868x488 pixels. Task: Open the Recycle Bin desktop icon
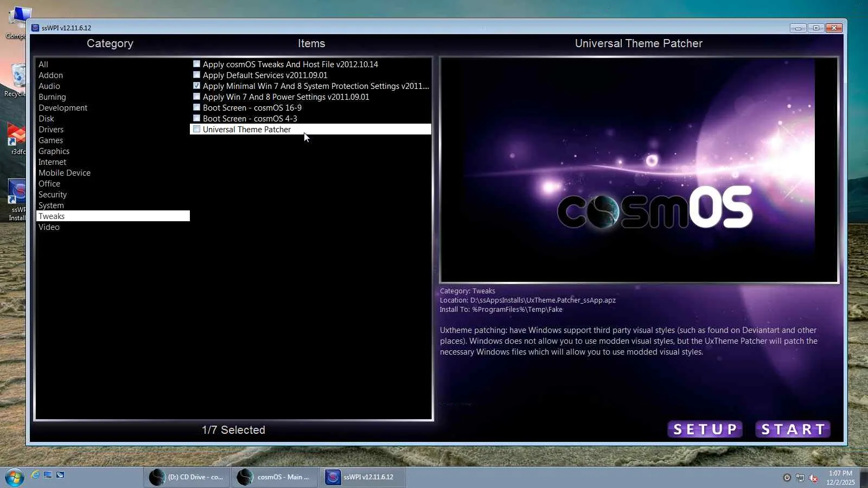(x=16, y=80)
